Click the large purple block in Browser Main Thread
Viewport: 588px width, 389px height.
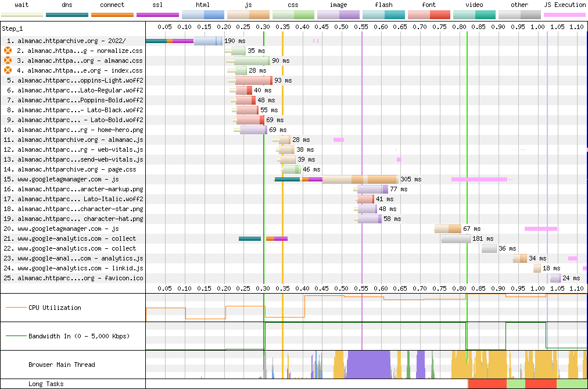point(368,365)
